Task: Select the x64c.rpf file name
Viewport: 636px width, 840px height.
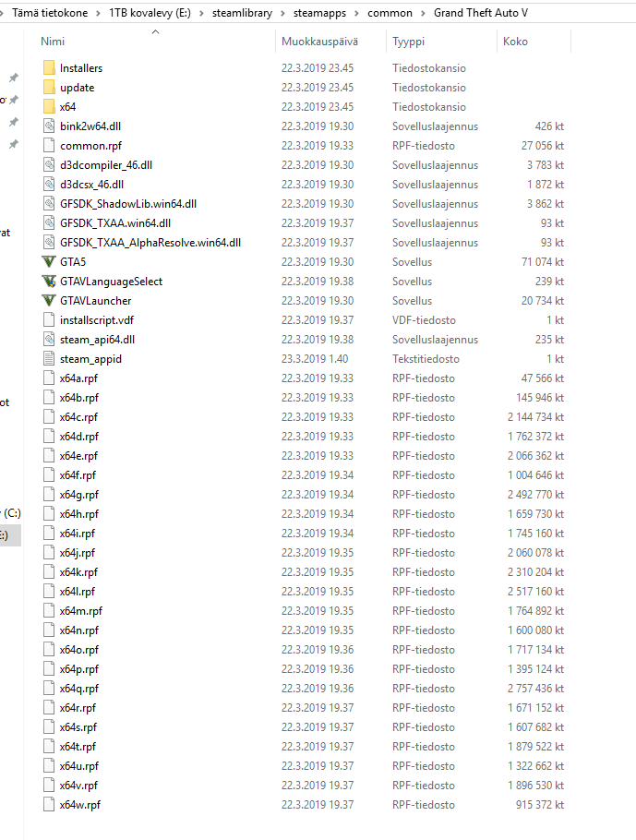Action: click(78, 417)
